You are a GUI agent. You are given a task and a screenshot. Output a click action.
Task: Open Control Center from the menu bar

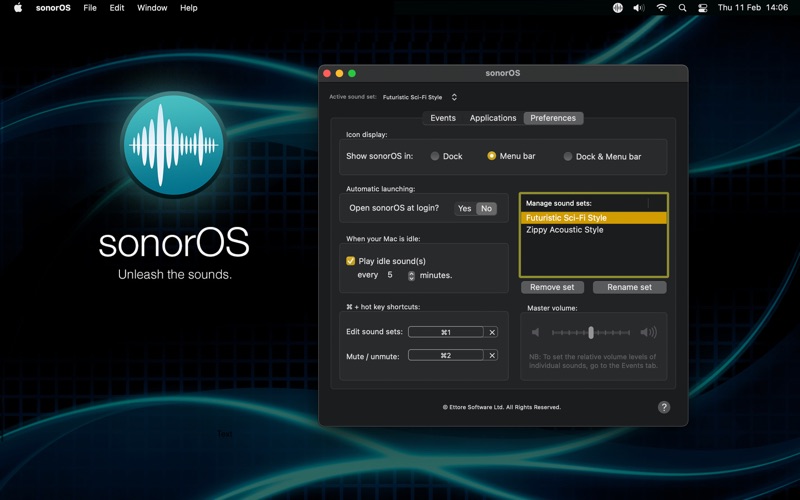pyautogui.click(x=703, y=8)
